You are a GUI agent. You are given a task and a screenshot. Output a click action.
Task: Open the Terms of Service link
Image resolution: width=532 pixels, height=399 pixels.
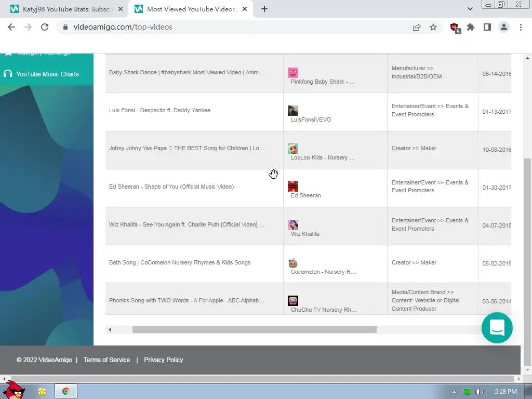pyautogui.click(x=107, y=360)
